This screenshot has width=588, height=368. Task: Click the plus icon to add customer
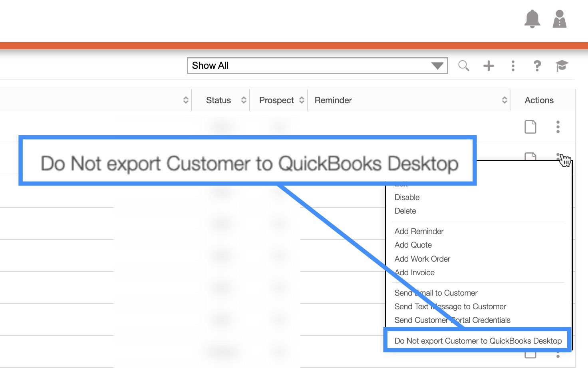[x=488, y=66]
